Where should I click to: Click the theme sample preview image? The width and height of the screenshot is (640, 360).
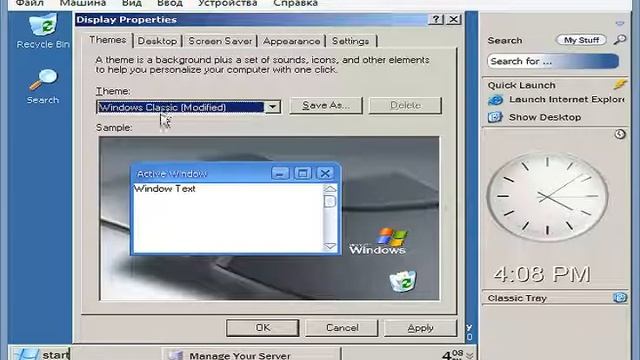point(269,218)
